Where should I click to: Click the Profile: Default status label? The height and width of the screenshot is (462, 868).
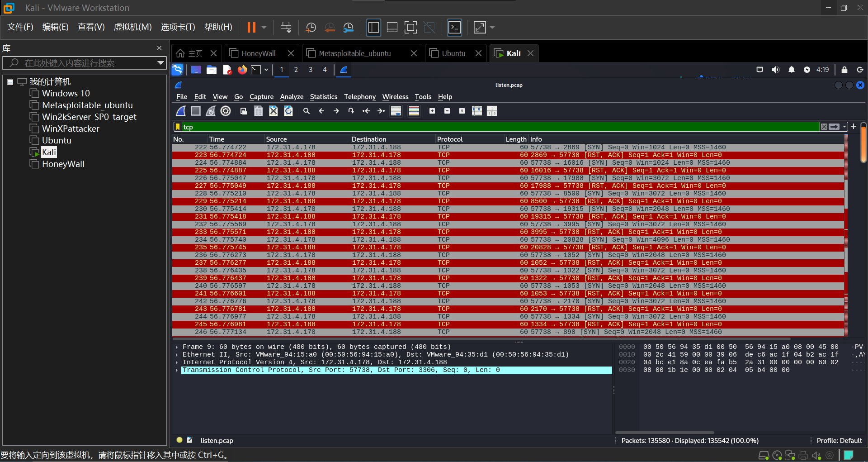pyautogui.click(x=839, y=441)
